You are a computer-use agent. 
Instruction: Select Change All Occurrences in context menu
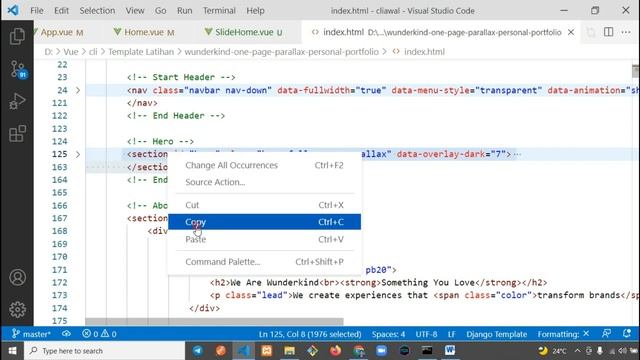click(264, 165)
